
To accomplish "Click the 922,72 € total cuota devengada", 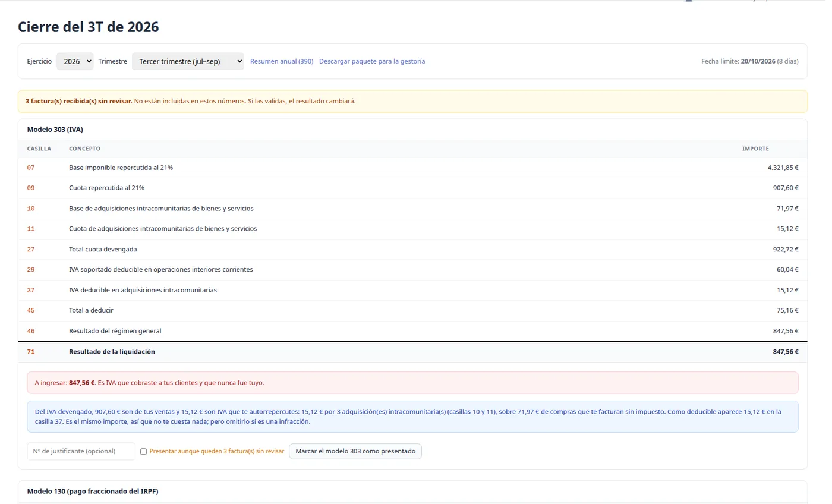I will pyautogui.click(x=786, y=250).
